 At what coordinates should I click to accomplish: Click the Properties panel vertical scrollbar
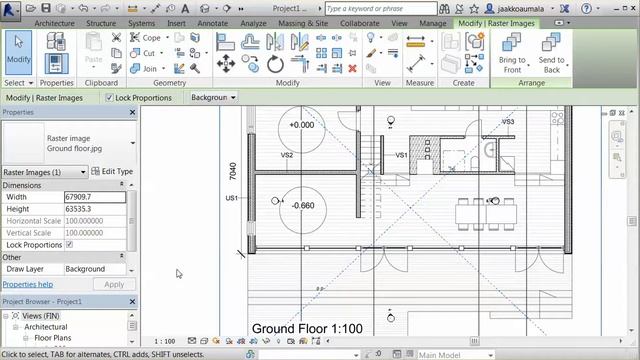(x=131, y=221)
